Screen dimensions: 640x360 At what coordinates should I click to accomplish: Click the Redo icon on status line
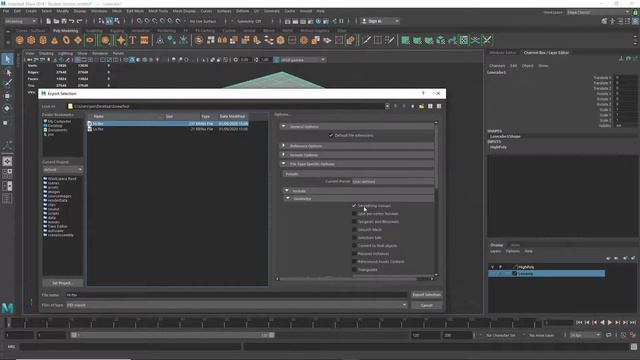pos(80,21)
